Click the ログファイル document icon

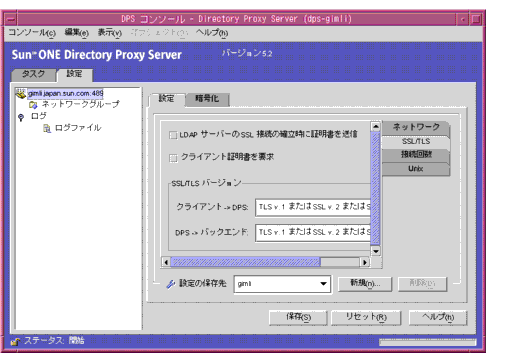coord(47,128)
